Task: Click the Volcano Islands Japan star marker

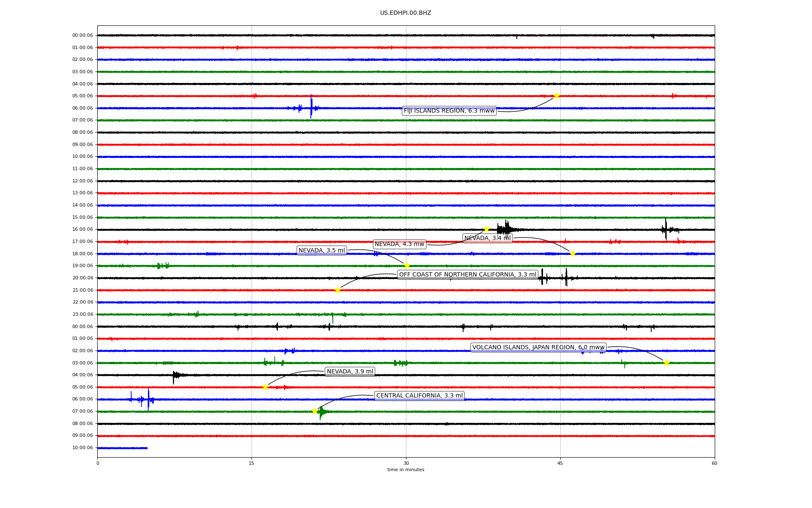Action: (667, 363)
